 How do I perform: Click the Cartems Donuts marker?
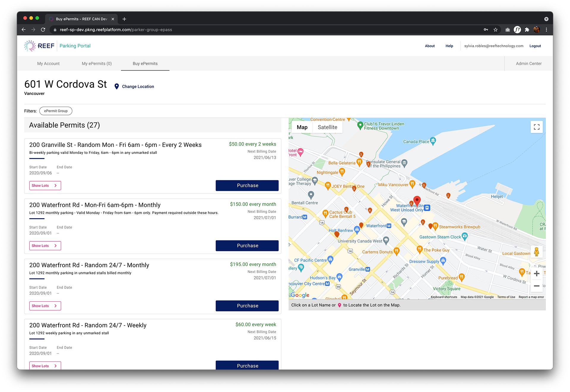396,251
